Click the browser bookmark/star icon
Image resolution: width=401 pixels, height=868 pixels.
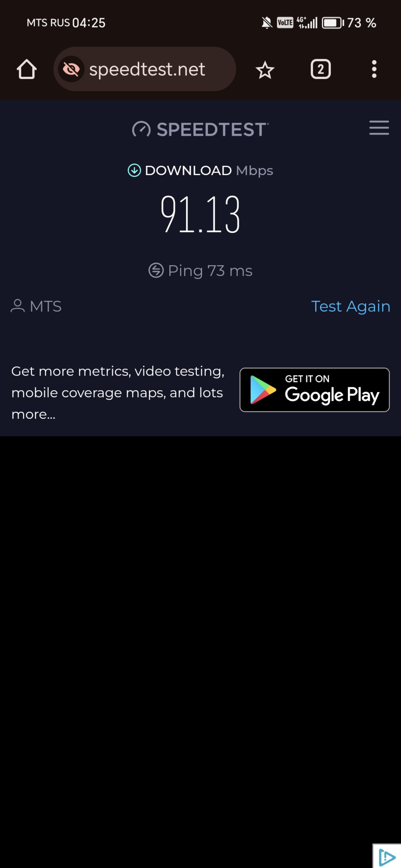click(265, 69)
